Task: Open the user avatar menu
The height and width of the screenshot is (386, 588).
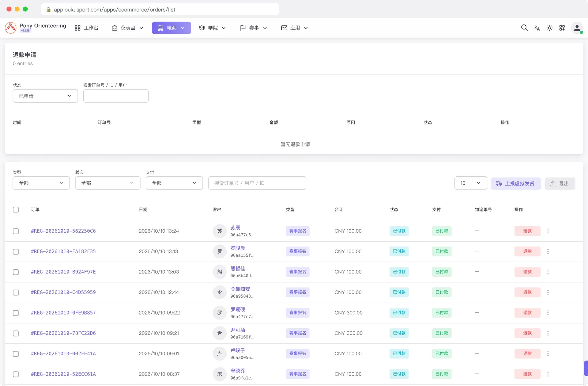Action: coord(577,28)
